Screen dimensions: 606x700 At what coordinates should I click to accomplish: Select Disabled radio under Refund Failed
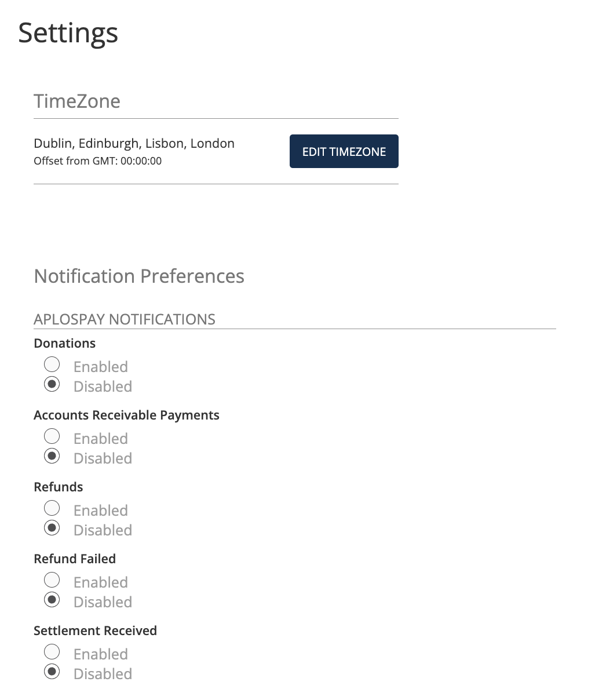click(x=52, y=600)
